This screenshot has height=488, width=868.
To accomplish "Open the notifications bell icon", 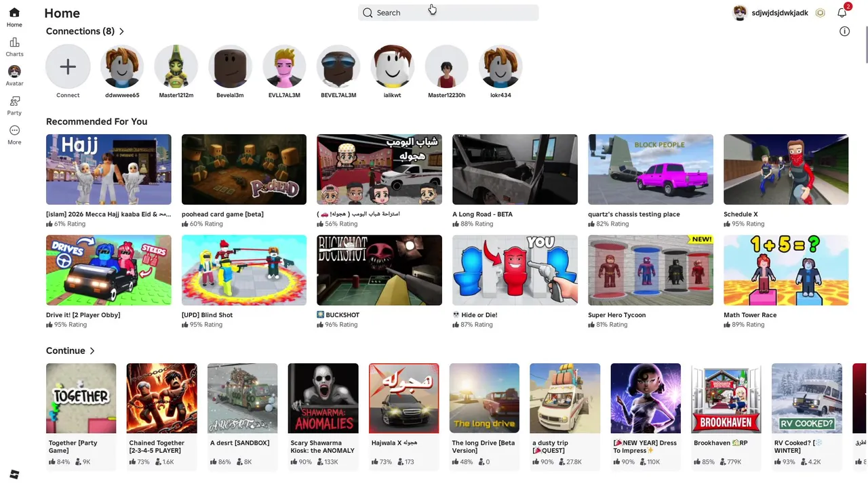I will [842, 12].
